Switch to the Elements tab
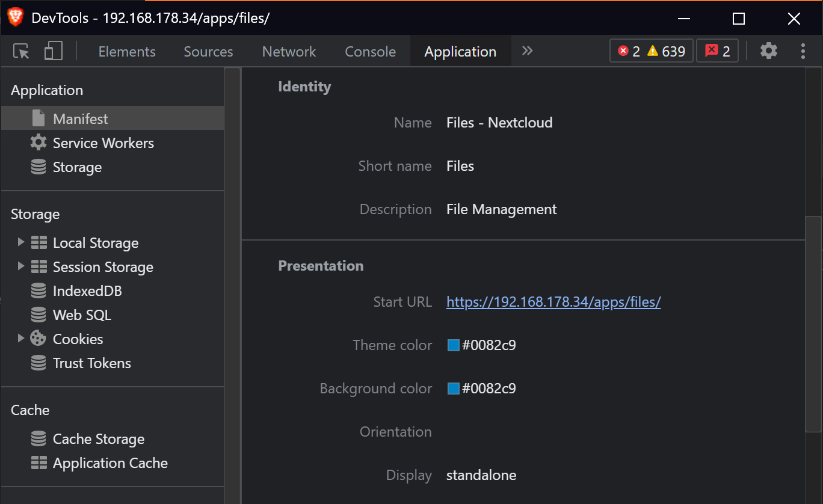The image size is (823, 504). click(x=127, y=52)
